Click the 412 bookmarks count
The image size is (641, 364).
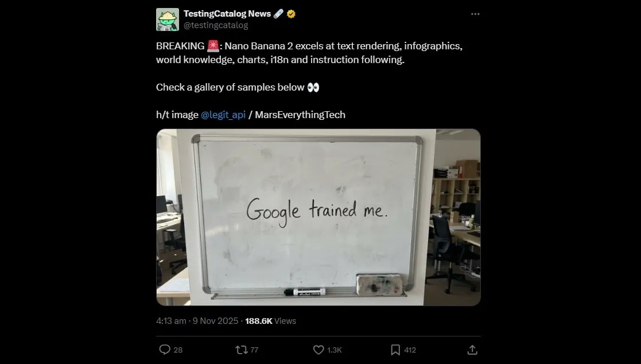point(410,350)
